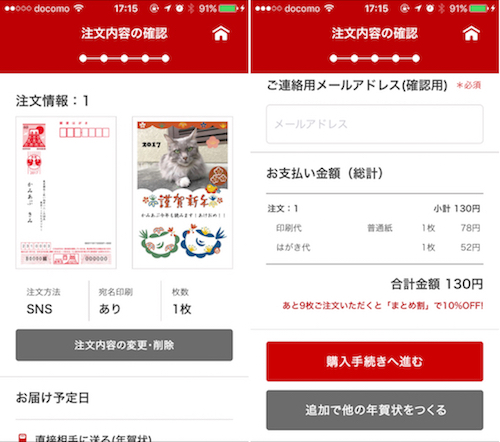Open the cat New Year card design thumbnail
This screenshot has width=500, height=442.
[182, 192]
